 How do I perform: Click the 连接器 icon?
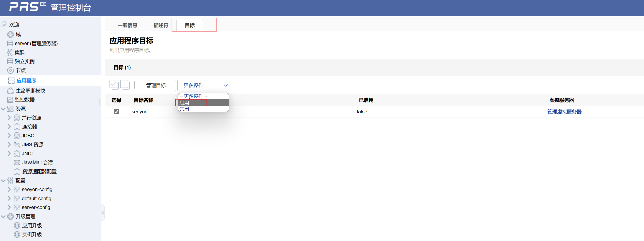tap(17, 127)
